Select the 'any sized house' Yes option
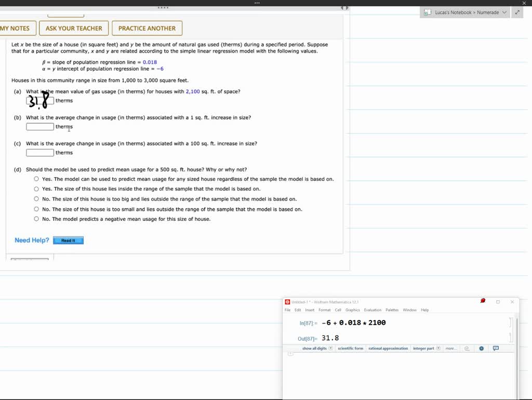 (x=36, y=179)
